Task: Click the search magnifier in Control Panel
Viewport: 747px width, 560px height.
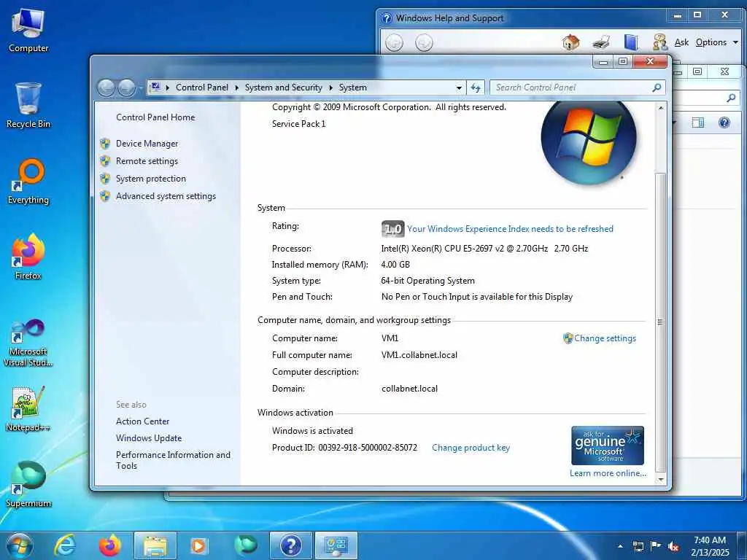Action: [x=657, y=87]
